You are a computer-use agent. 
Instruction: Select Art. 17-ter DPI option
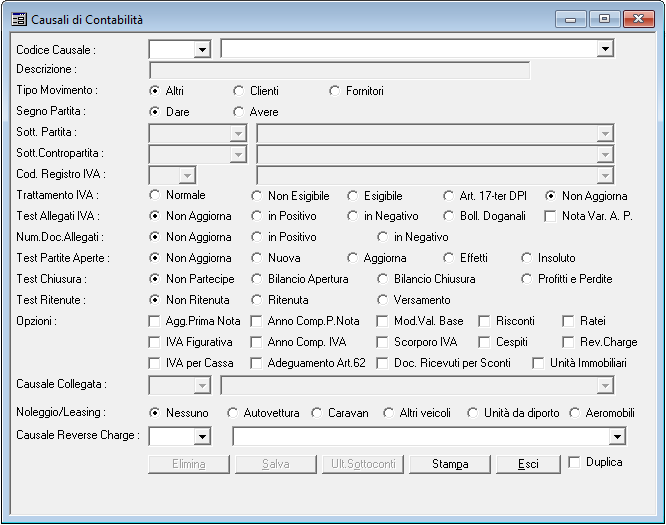[449, 196]
